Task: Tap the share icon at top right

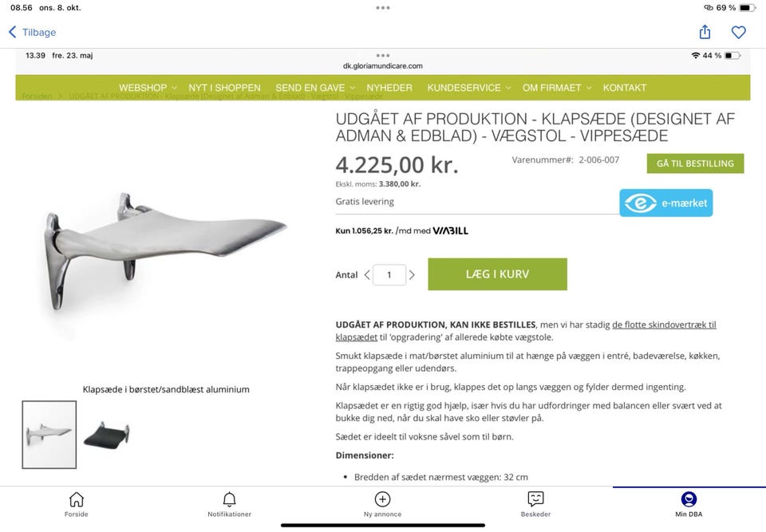Action: coord(705,32)
